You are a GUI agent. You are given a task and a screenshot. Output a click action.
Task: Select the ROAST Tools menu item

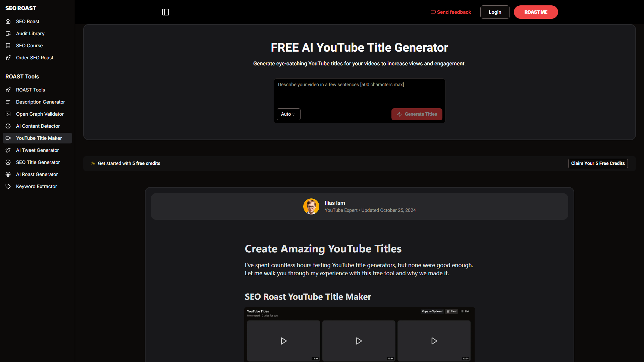click(31, 90)
